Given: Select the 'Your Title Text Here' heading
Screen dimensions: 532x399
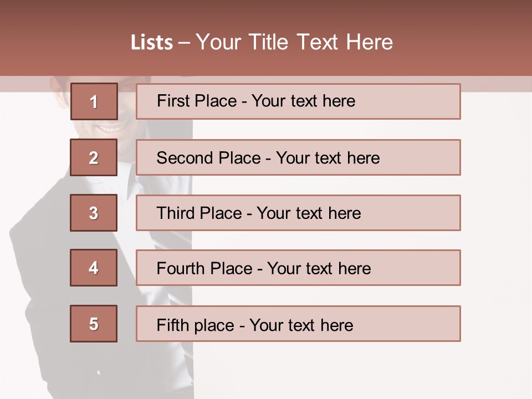Looking at the screenshot, I should (x=294, y=43).
